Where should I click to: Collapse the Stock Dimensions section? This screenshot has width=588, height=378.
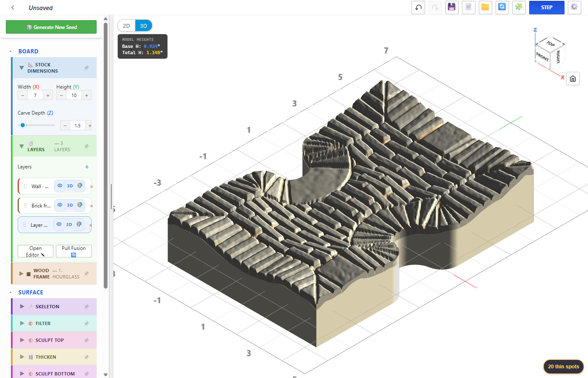point(21,68)
